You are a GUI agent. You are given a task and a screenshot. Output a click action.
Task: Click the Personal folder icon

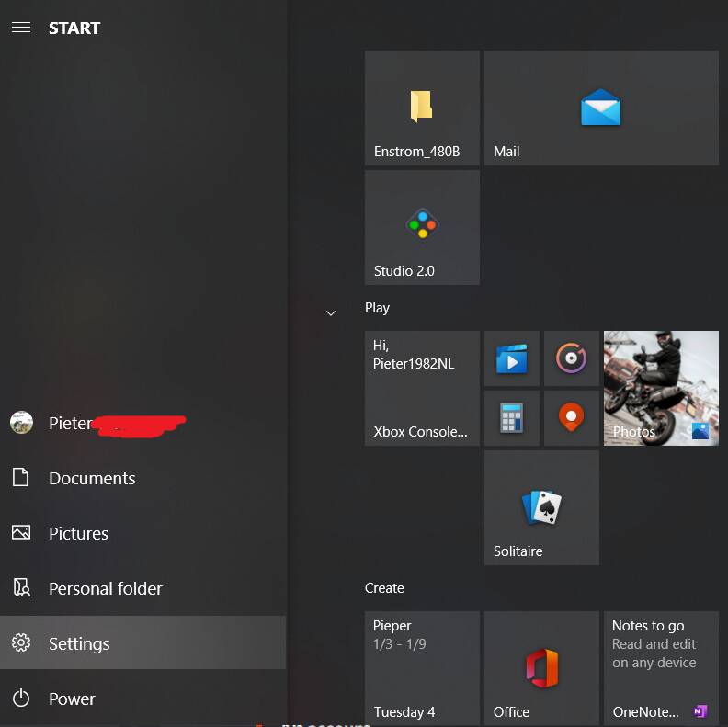[21, 587]
